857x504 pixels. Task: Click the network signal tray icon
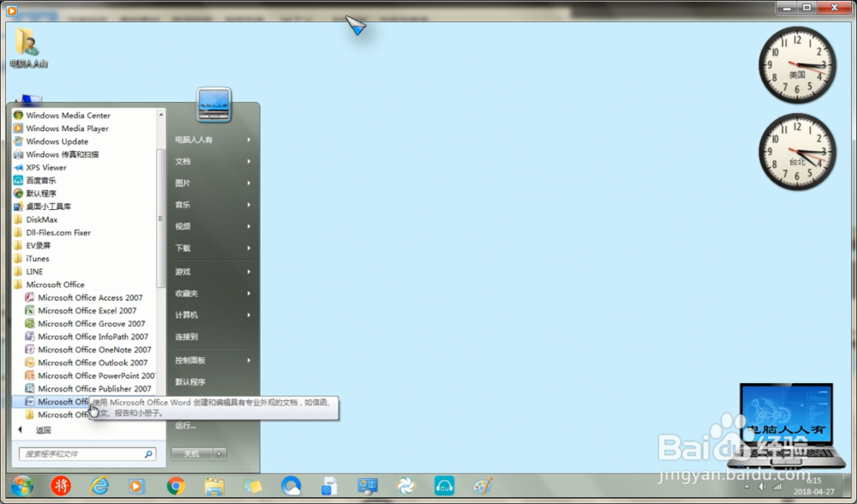[x=776, y=486]
